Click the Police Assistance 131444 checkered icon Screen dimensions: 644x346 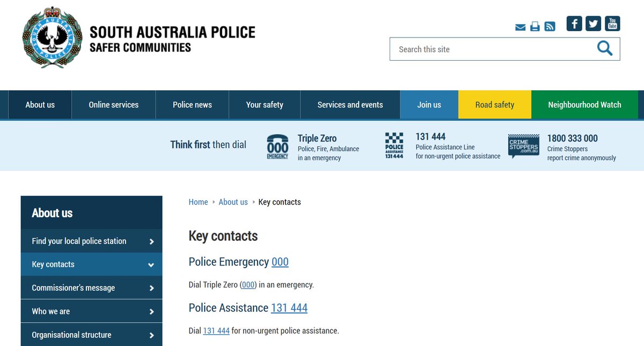[394, 146]
